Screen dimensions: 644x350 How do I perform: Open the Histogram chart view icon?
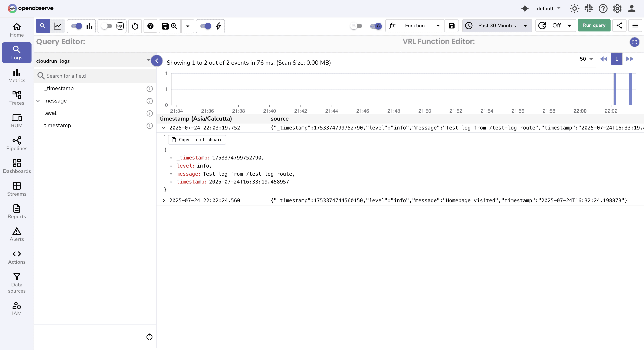click(x=89, y=26)
